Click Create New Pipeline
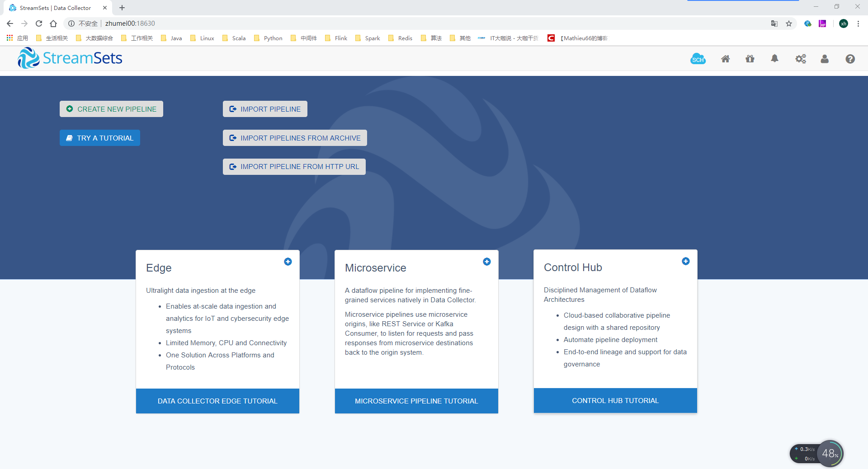Viewport: 868px width, 469px height. [x=111, y=109]
